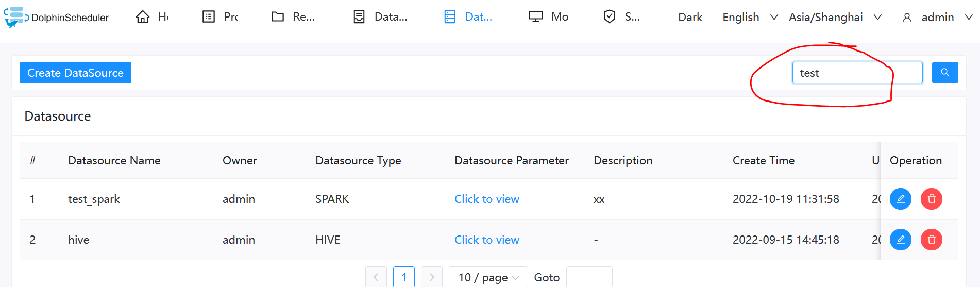Edit the test_spark datasource

(x=901, y=199)
